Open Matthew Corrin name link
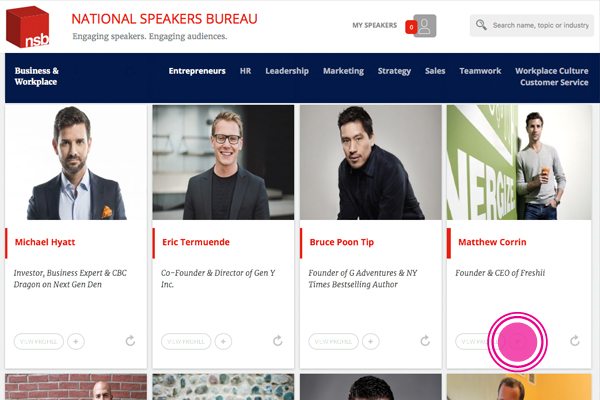 (492, 242)
